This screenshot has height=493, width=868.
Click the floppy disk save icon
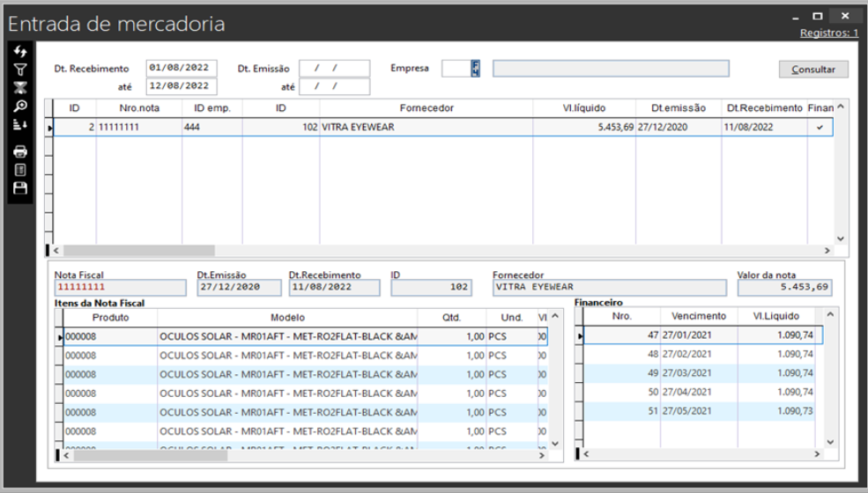click(20, 188)
